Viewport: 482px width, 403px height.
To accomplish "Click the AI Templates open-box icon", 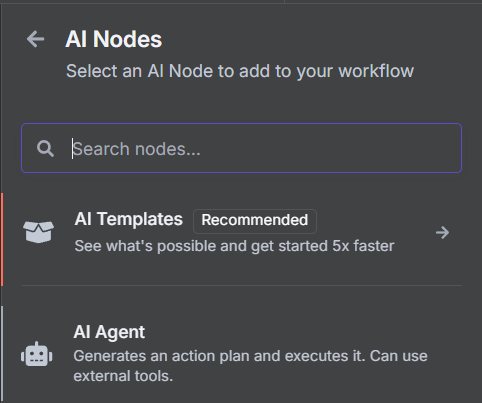I will click(x=38, y=232).
